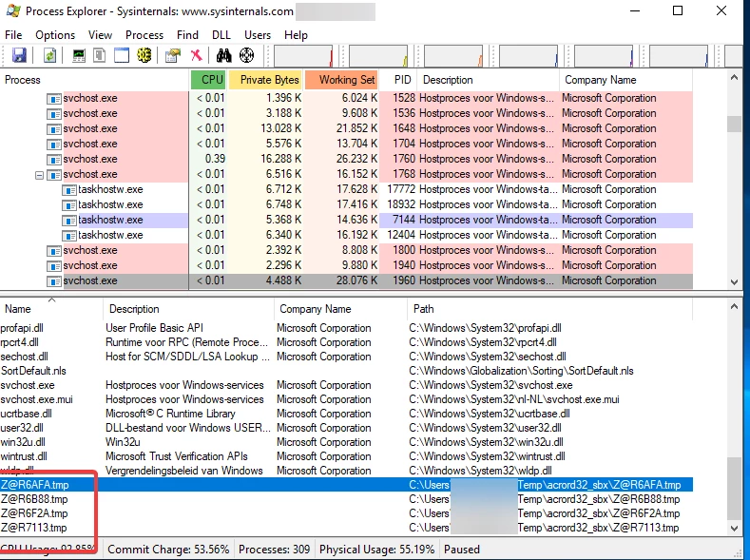Sort lower pane by Path header
The height and width of the screenshot is (560, 750).
click(x=549, y=309)
